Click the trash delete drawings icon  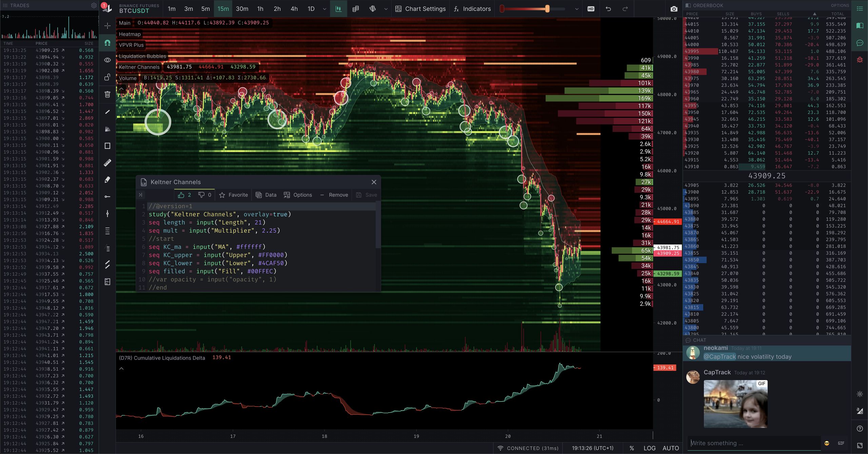point(107,94)
